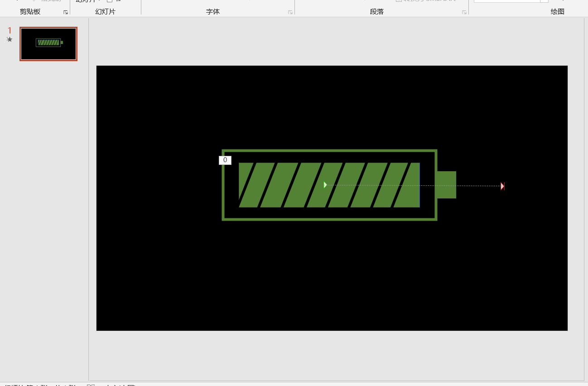The height and width of the screenshot is (386, 588).
Task: Click the 字体 group label
Action: pyautogui.click(x=213, y=12)
